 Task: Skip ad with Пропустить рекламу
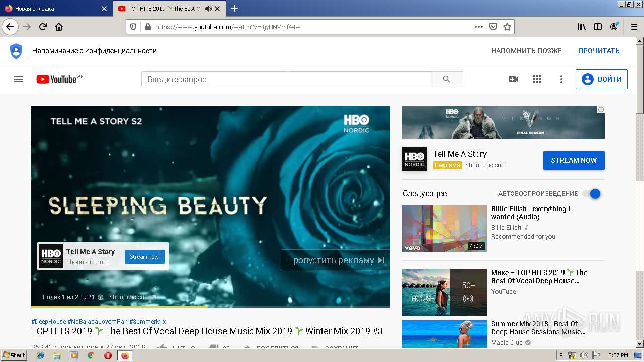[335, 260]
